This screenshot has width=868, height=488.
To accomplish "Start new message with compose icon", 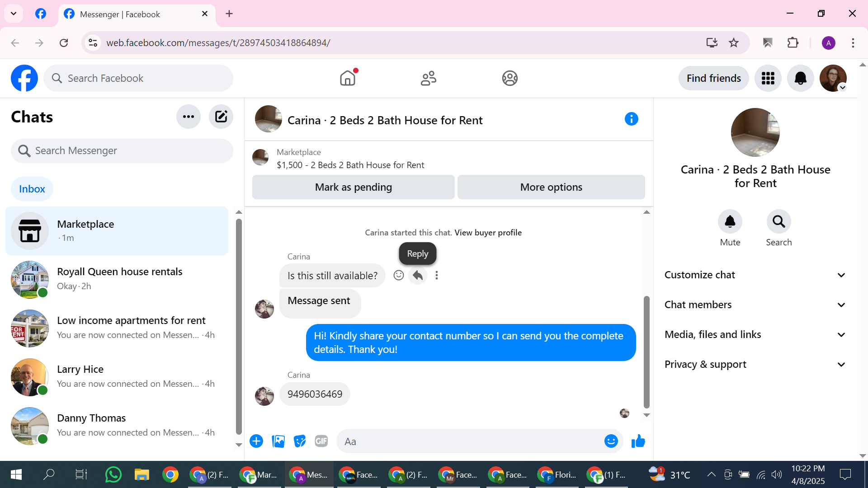I will (x=221, y=117).
